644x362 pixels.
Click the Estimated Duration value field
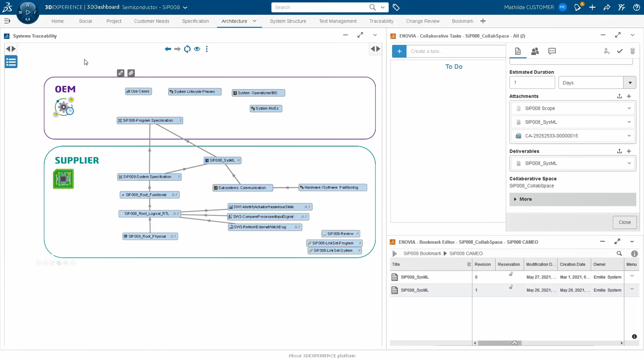[x=532, y=83]
